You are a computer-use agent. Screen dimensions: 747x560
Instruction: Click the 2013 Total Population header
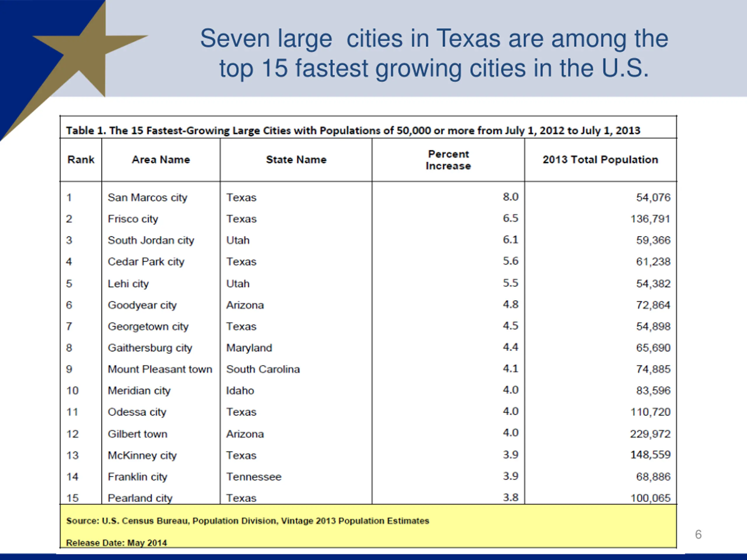tap(601, 160)
